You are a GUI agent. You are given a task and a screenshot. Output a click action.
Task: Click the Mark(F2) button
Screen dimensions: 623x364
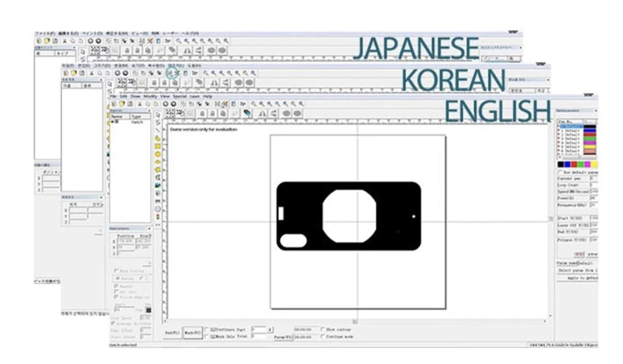[192, 333]
